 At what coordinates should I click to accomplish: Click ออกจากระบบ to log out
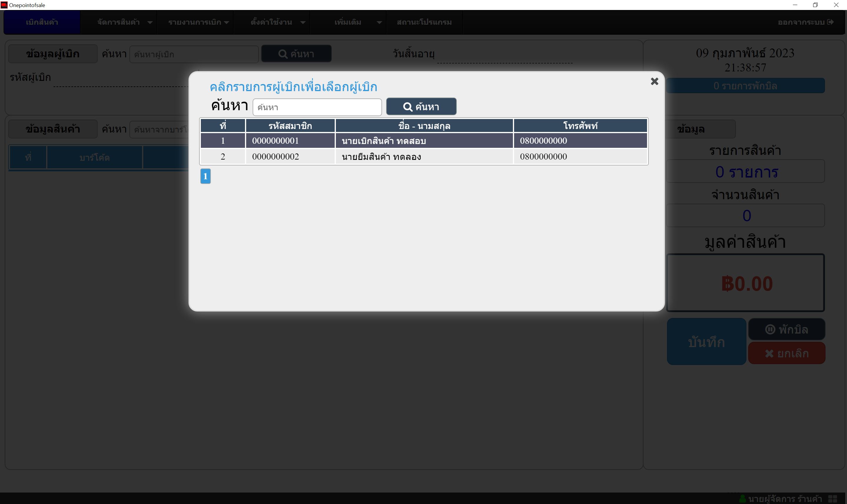coord(805,22)
